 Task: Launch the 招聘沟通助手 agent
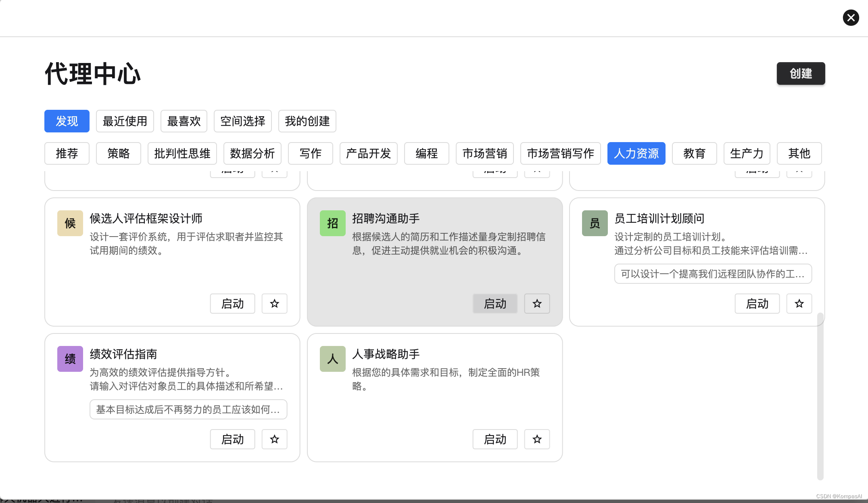pyautogui.click(x=495, y=304)
